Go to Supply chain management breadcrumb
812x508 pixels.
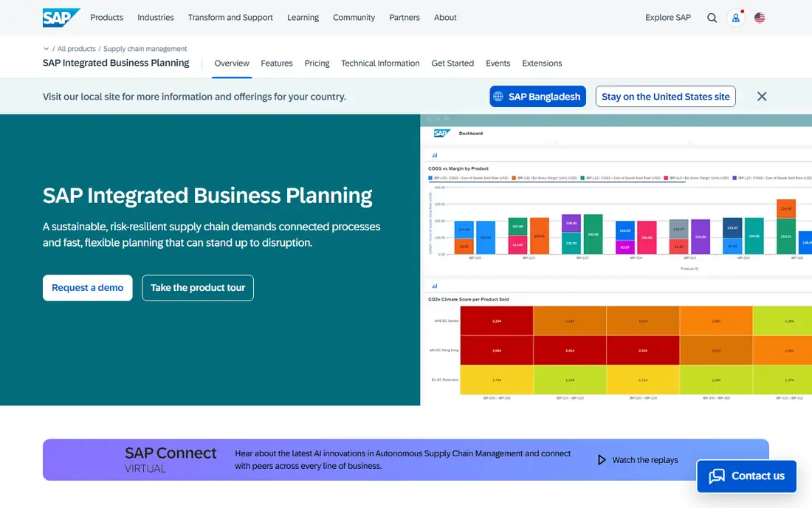[x=145, y=49]
